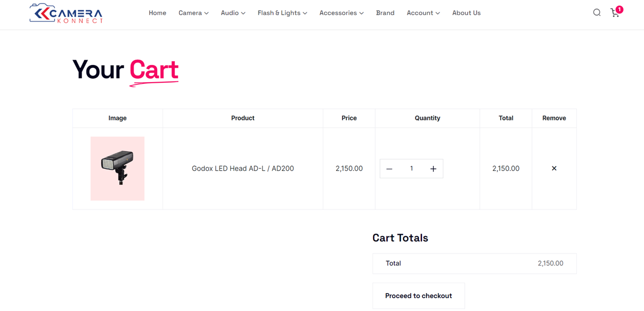Viewport: 644px width, 311px height.
Task: Click Proceed to checkout button
Action: [x=419, y=296]
